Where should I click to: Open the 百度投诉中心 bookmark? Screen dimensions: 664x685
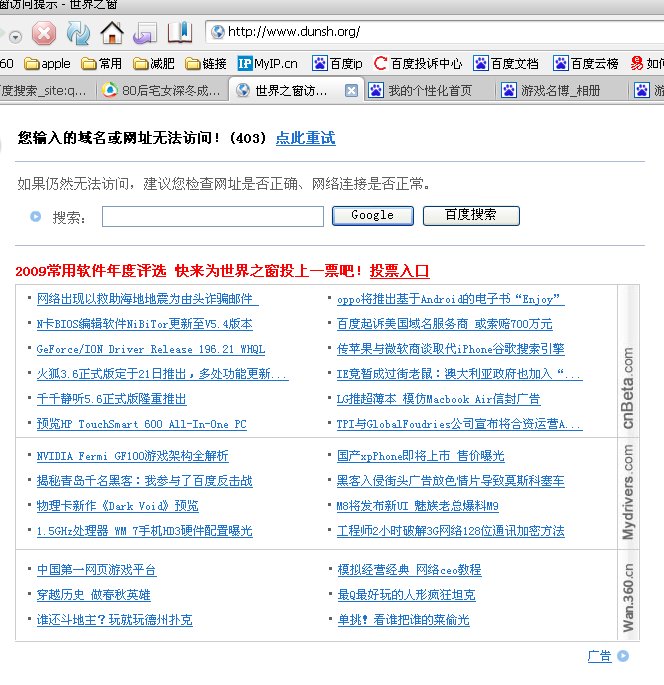point(418,64)
